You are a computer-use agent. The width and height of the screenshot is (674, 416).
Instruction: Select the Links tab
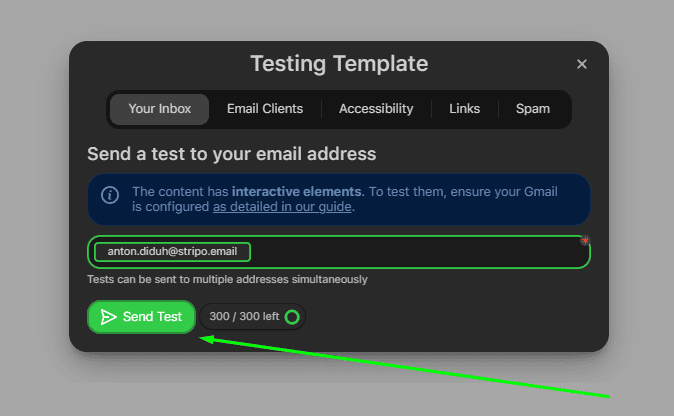pyautogui.click(x=464, y=109)
